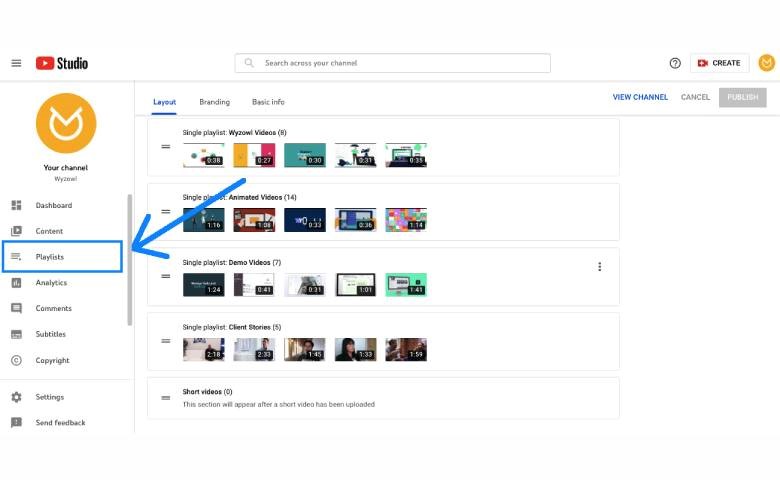Open the help question mark icon
The image size is (780, 480).
coord(675,63)
